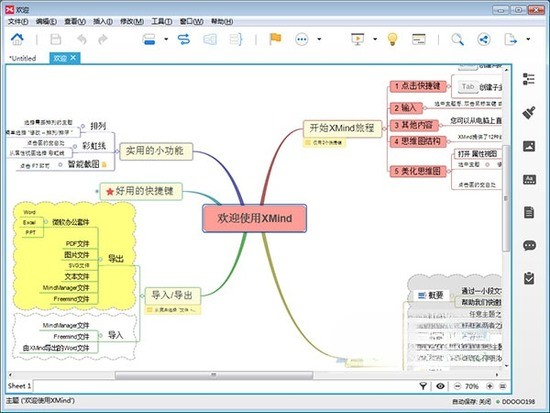Select the 导入/导出 topic
Viewport: 550px width, 413px height.
(173, 295)
